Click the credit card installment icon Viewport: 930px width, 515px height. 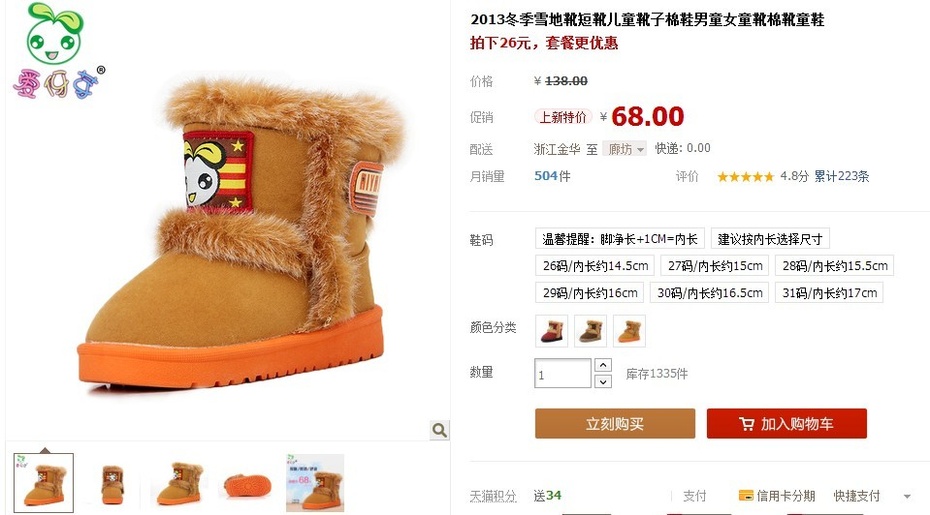(x=746, y=495)
